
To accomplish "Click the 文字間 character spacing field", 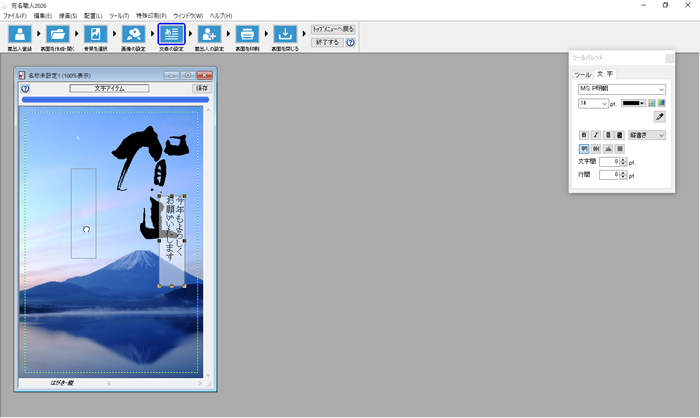I will coord(609,161).
